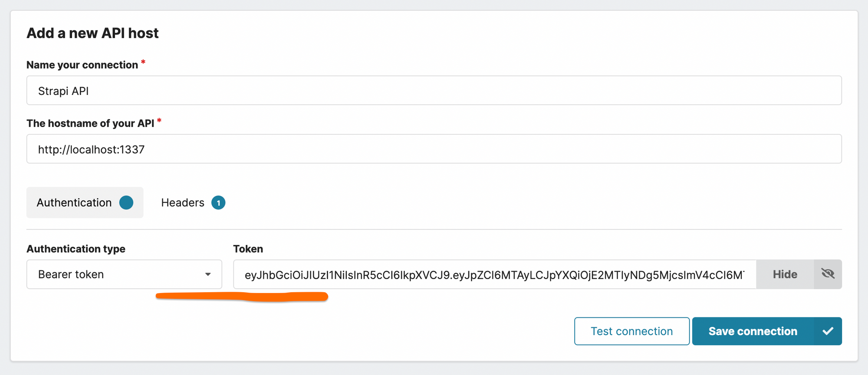Hide the token with the Hide button
The width and height of the screenshot is (868, 375).
785,274
